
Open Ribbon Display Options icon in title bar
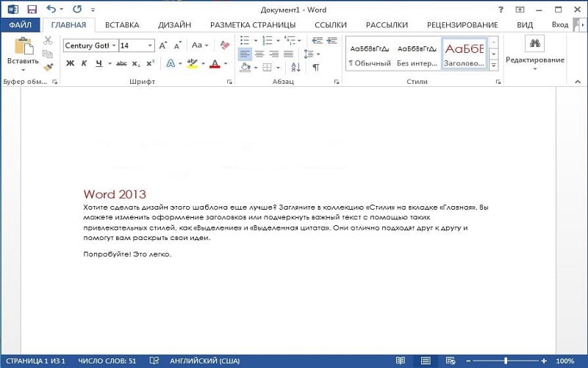pyautogui.click(x=520, y=10)
